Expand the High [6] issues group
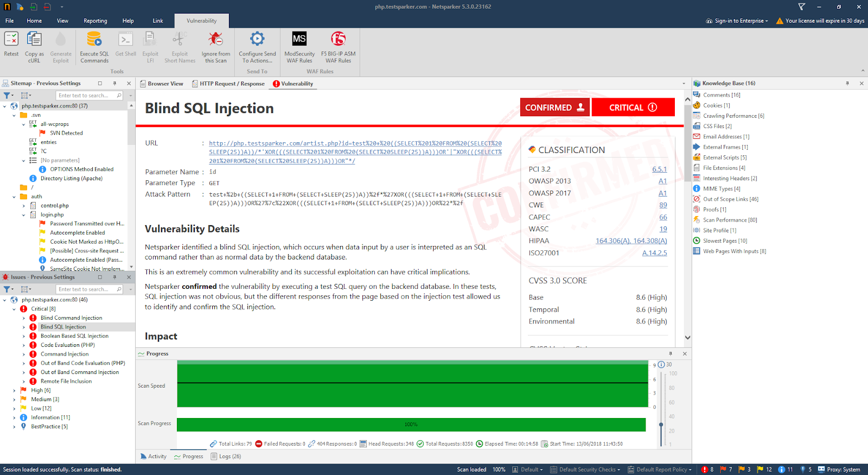Image resolution: width=868 pixels, height=475 pixels. tap(14, 390)
